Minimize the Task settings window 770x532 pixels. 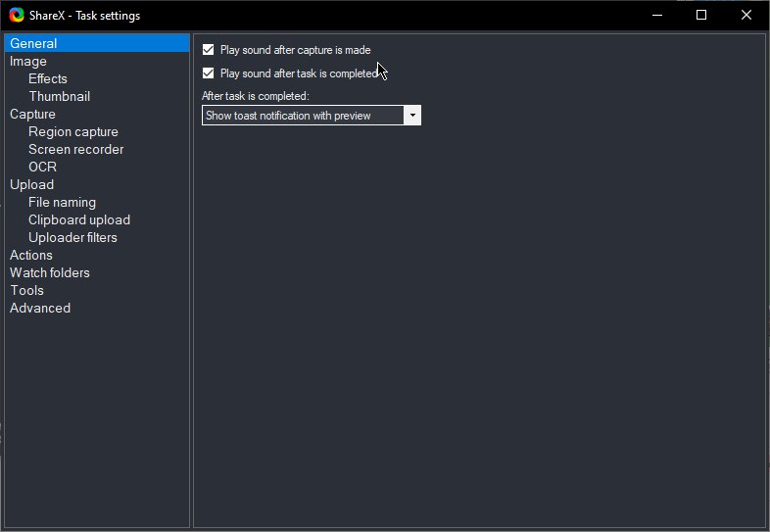[x=657, y=16]
